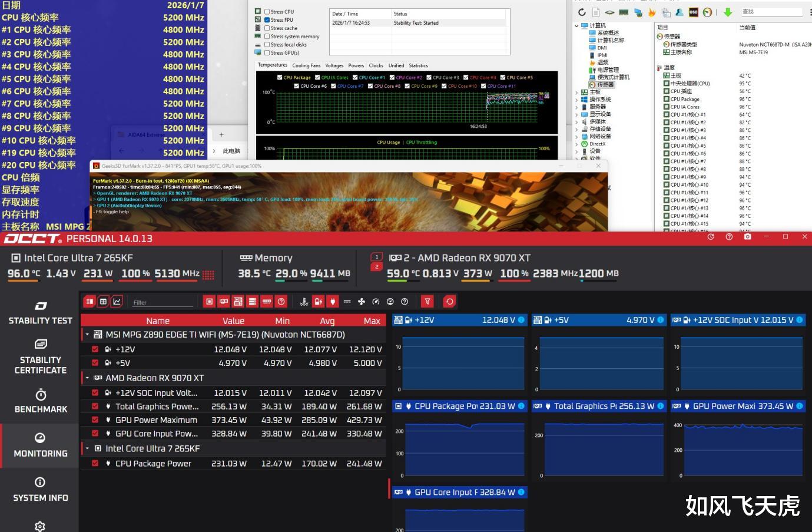Expand DirectX tree node in AIDA64
Screen dimensions: 812x532
[576, 144]
